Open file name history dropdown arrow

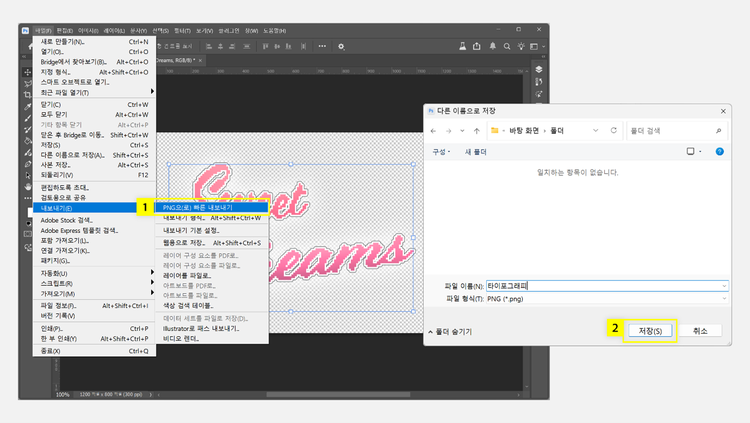click(x=724, y=286)
